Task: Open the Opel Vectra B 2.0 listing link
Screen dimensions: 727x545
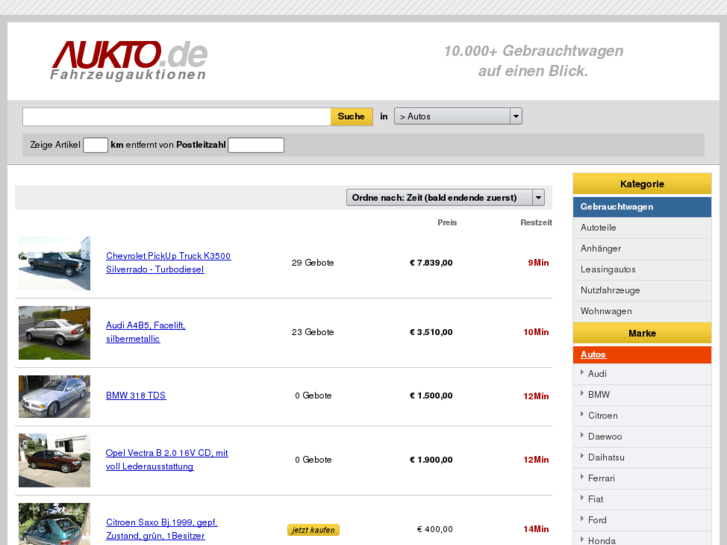Action: (x=167, y=460)
